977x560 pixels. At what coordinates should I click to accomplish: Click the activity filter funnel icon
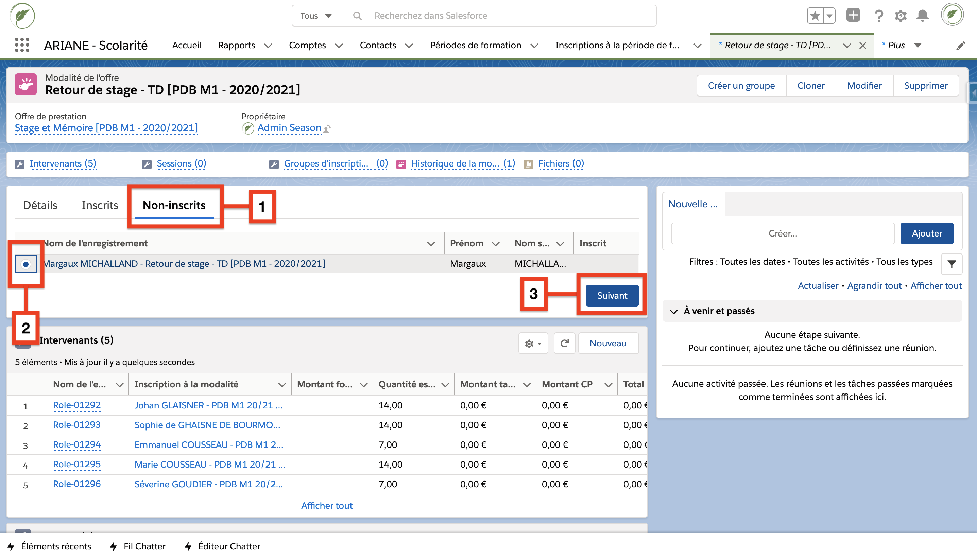tap(951, 264)
